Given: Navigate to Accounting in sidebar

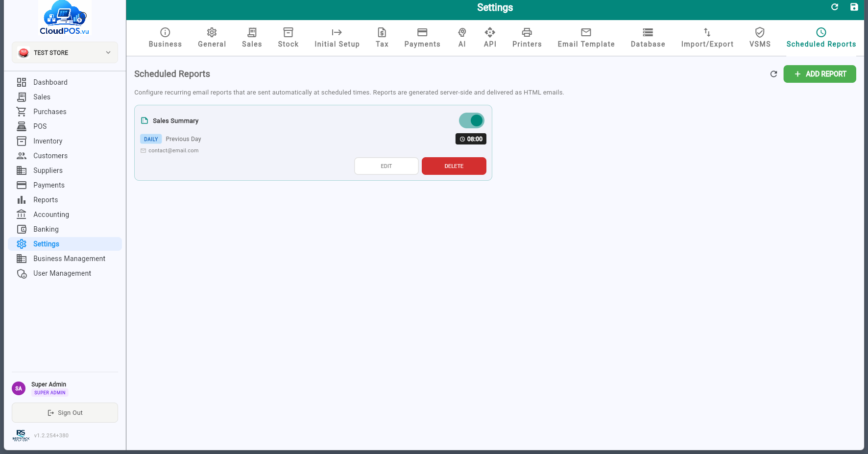Looking at the screenshot, I should tap(65, 215).
